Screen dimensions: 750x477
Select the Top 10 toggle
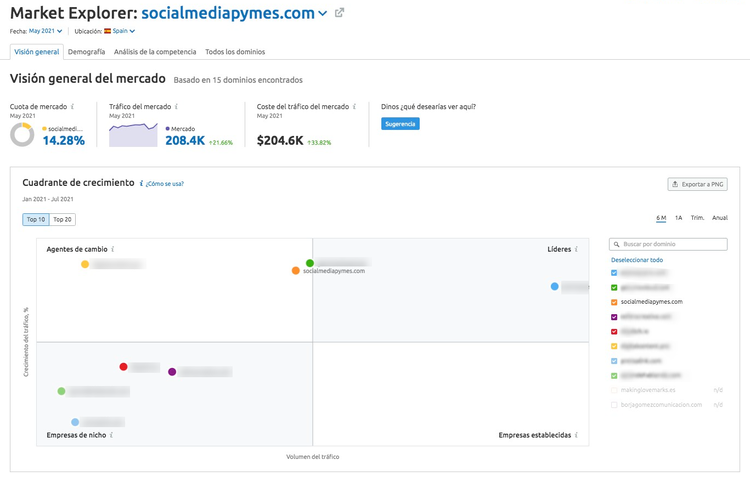[36, 219]
